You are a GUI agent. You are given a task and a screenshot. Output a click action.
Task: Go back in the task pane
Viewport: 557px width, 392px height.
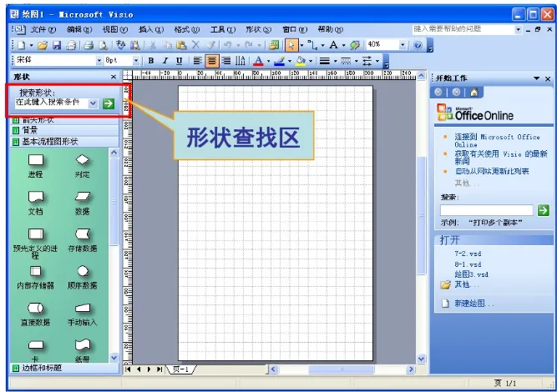click(x=438, y=93)
